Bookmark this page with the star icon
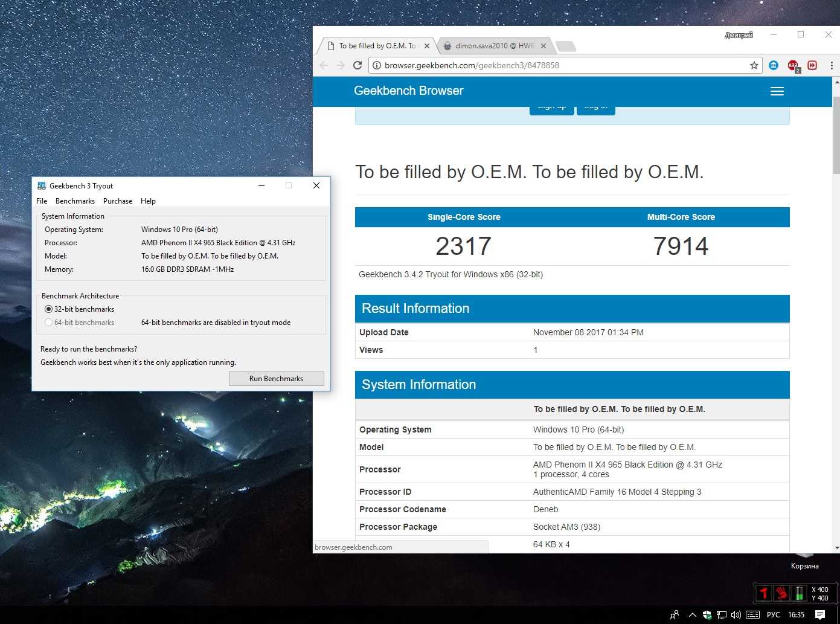Screen dimensions: 840x624 pyautogui.click(x=754, y=65)
